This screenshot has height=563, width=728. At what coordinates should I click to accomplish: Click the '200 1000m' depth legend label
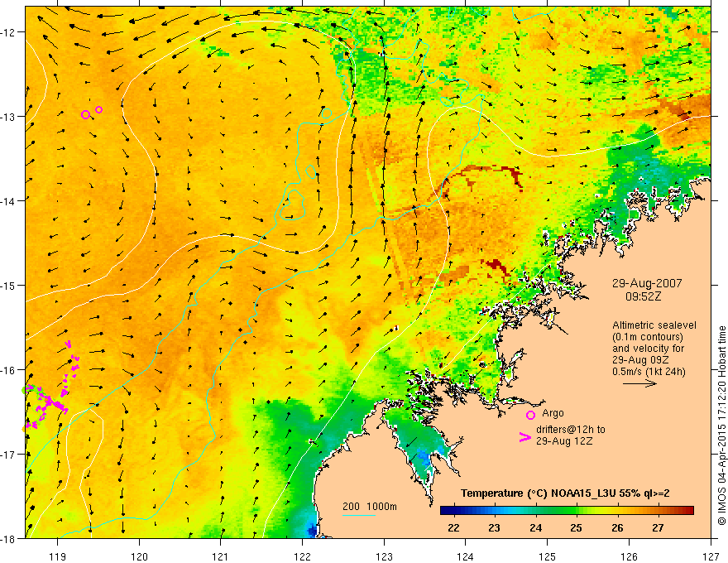click(370, 507)
